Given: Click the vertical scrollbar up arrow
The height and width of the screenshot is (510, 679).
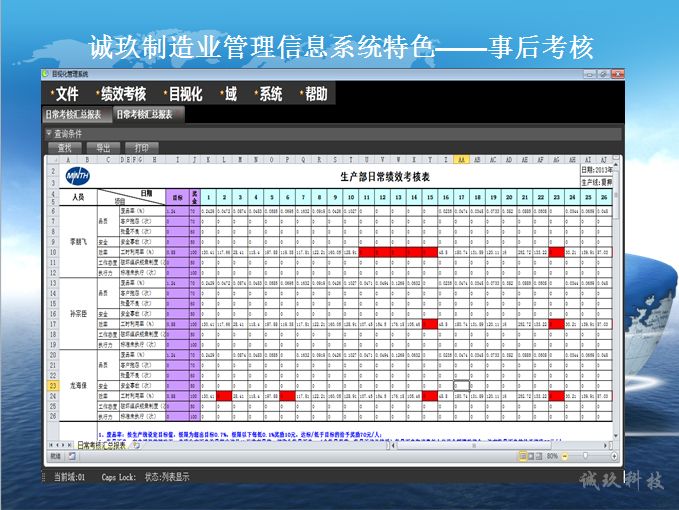Looking at the screenshot, I should [616, 165].
